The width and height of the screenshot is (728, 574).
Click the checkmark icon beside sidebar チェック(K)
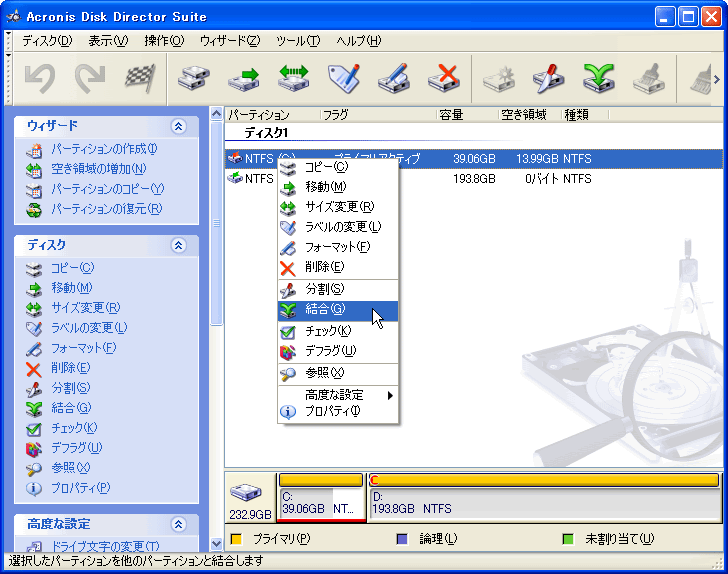coord(34,429)
